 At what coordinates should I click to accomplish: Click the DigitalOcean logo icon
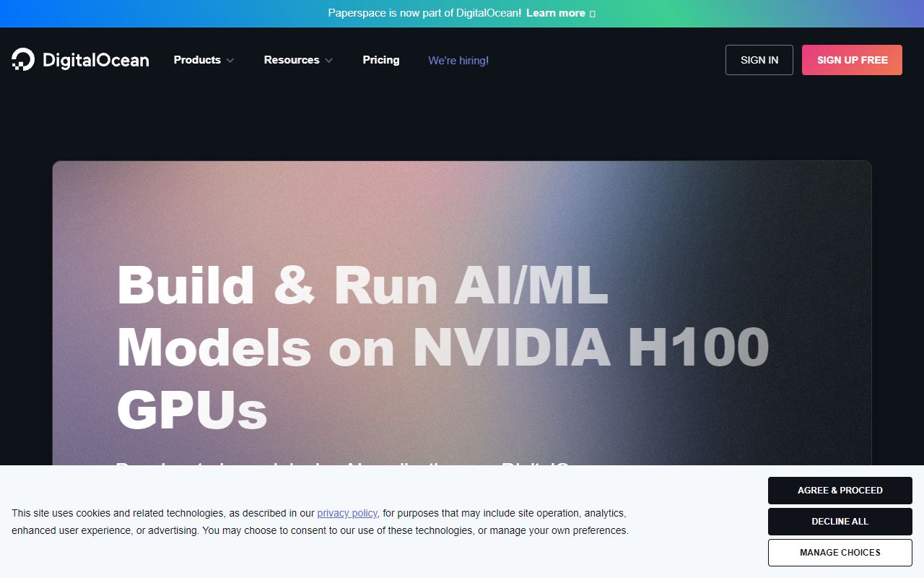tap(23, 60)
